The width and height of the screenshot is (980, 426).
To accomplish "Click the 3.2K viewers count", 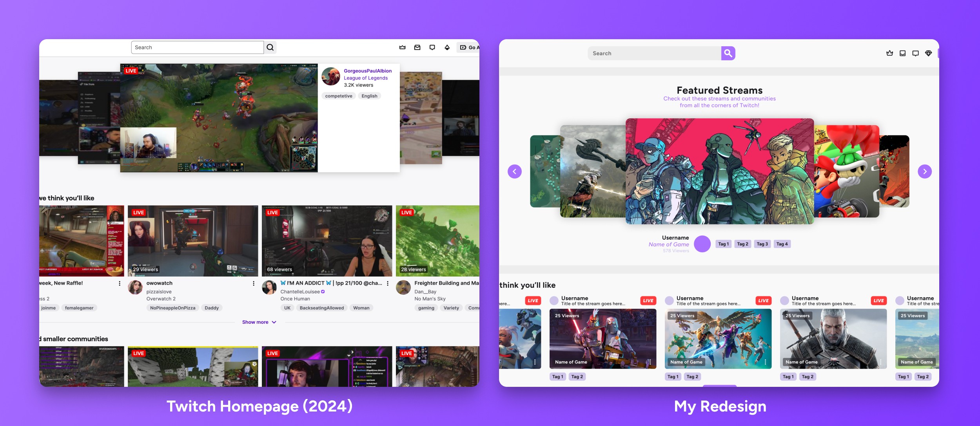I will point(358,85).
